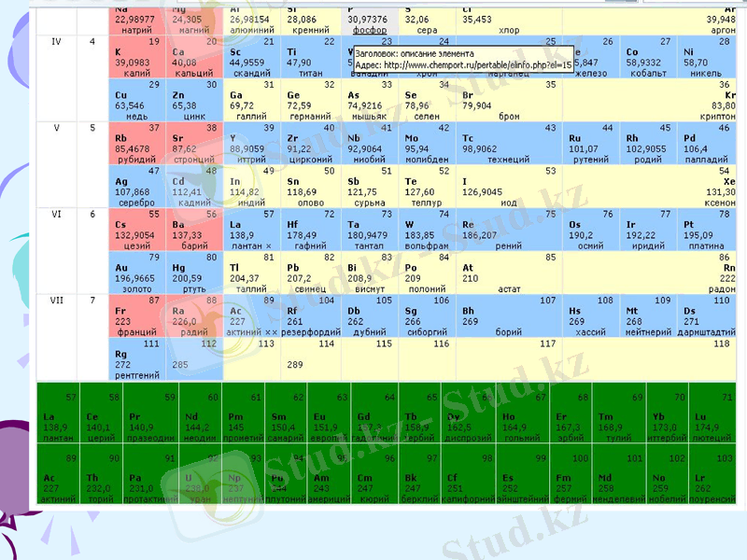Screen dimensions: 747x560
Task: Click the lead (Pb, свинец) element cell
Action: (x=311, y=272)
